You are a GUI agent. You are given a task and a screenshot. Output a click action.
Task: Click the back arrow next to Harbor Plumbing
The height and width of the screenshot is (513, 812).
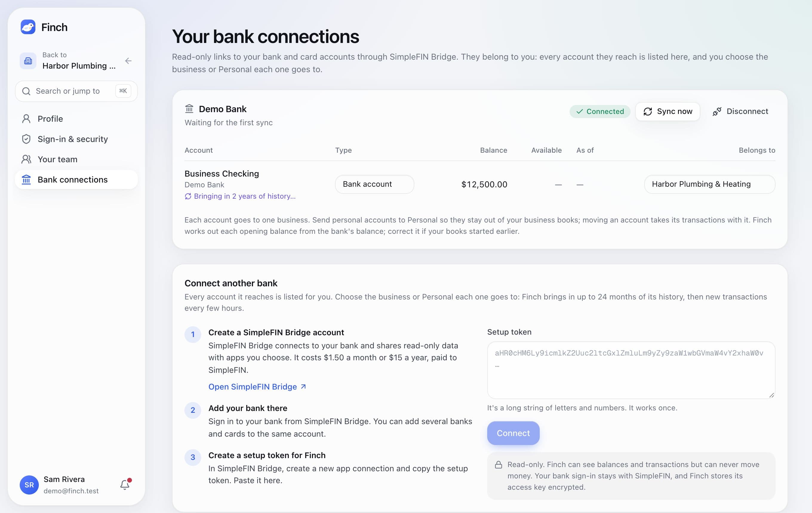128,61
